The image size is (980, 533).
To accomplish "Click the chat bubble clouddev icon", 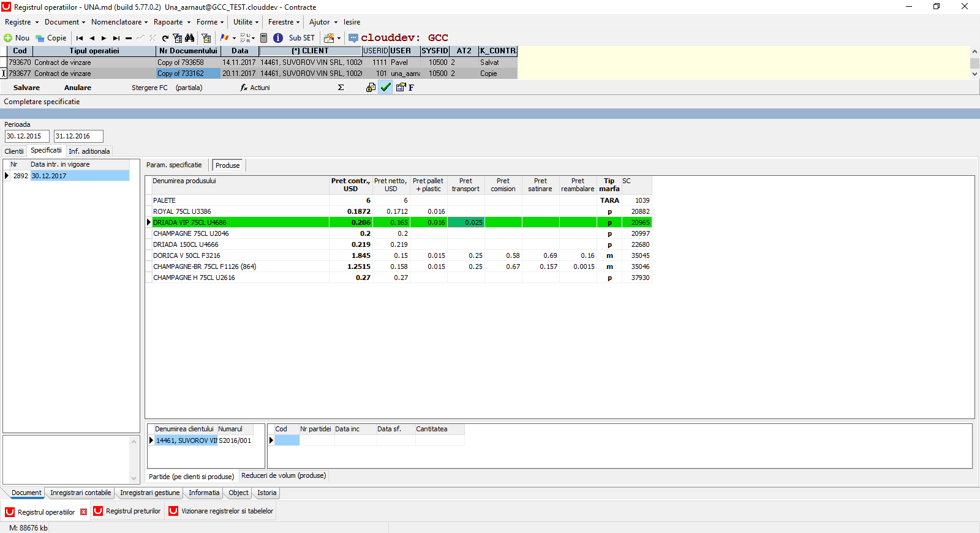I will 353,38.
